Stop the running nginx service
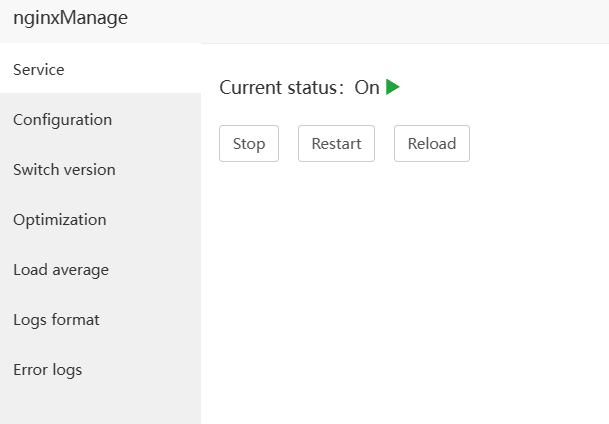609x424 pixels. pos(249,143)
